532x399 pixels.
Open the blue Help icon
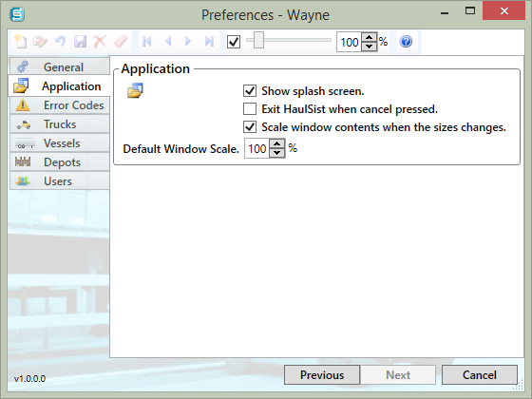tap(406, 42)
